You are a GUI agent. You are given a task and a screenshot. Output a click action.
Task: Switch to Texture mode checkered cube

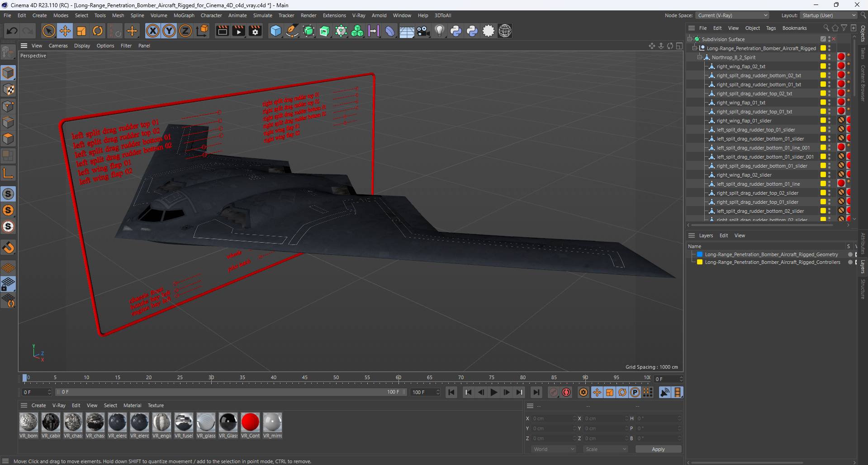pyautogui.click(x=8, y=89)
